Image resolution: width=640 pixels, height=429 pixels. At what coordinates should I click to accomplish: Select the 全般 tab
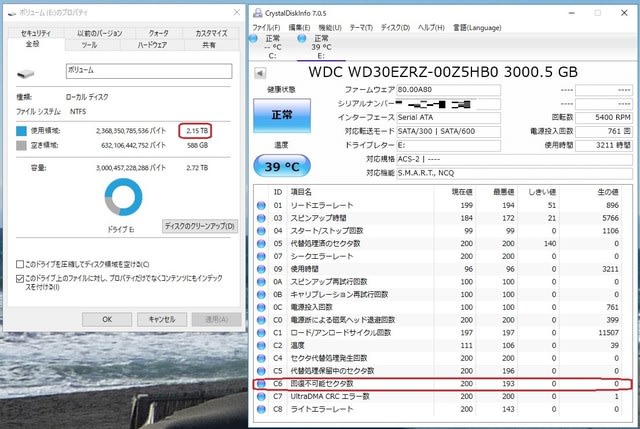click(x=33, y=44)
